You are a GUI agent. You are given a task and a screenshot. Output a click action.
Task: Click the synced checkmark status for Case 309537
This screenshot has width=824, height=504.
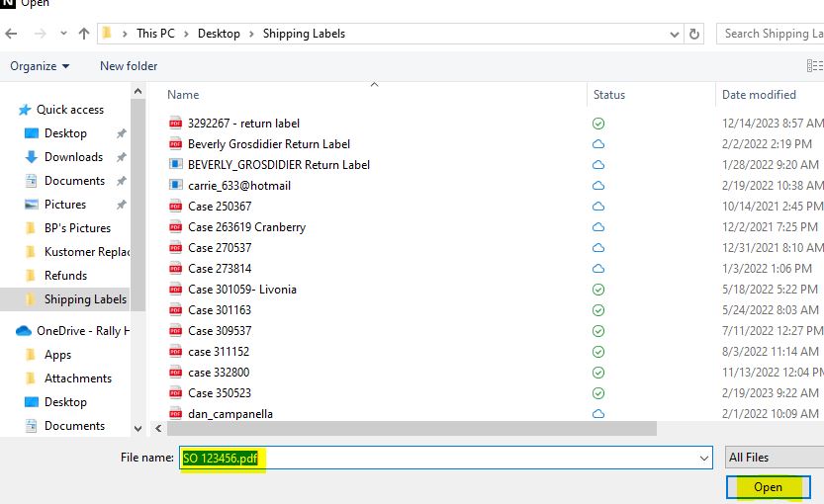click(598, 331)
